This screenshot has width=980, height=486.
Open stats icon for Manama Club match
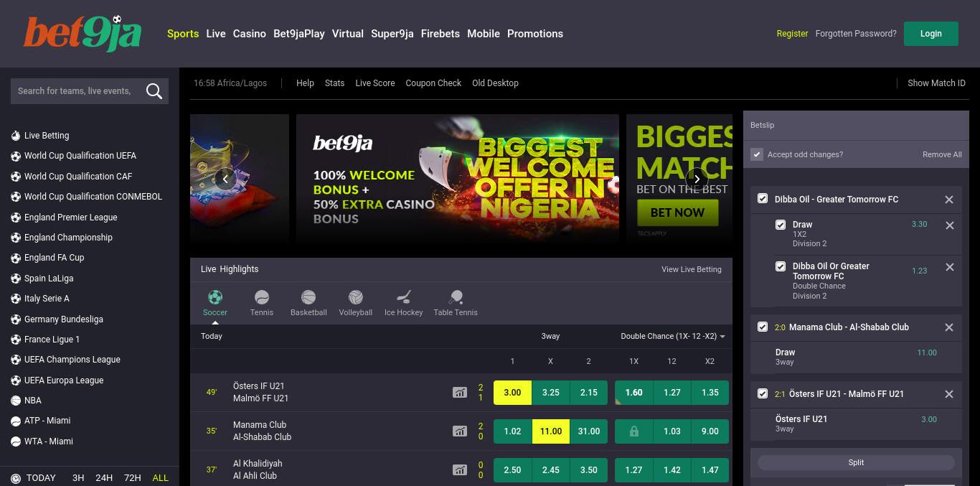pyautogui.click(x=460, y=431)
